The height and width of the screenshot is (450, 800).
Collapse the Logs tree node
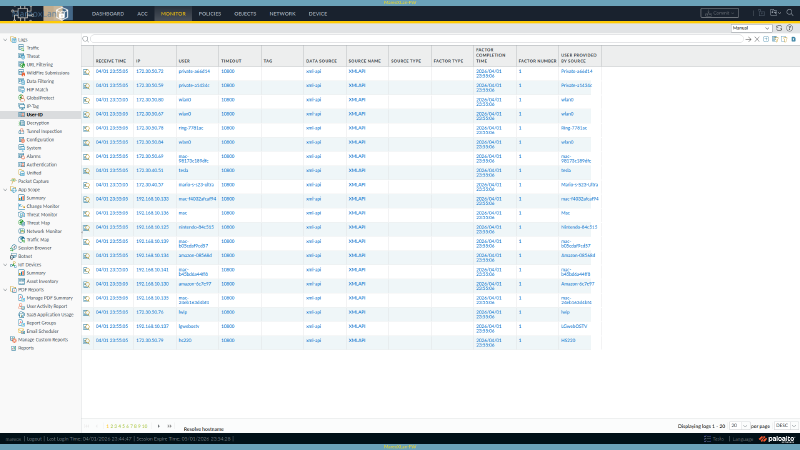point(6,40)
